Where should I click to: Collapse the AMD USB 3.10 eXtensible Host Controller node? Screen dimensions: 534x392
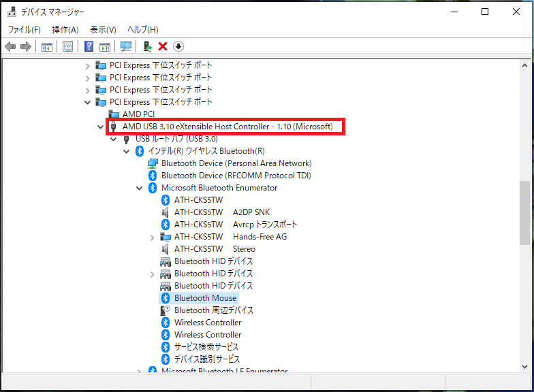pyautogui.click(x=101, y=127)
